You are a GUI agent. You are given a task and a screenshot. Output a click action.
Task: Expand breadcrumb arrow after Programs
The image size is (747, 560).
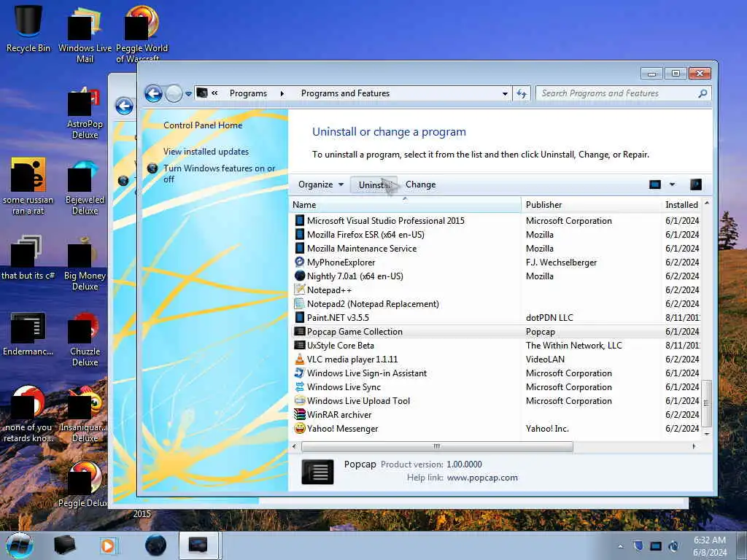coord(282,94)
